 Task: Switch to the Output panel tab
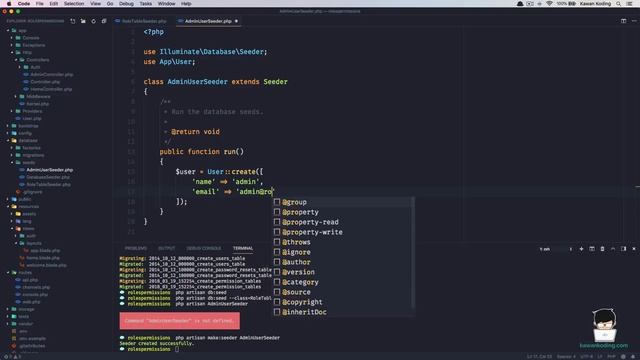click(167, 249)
